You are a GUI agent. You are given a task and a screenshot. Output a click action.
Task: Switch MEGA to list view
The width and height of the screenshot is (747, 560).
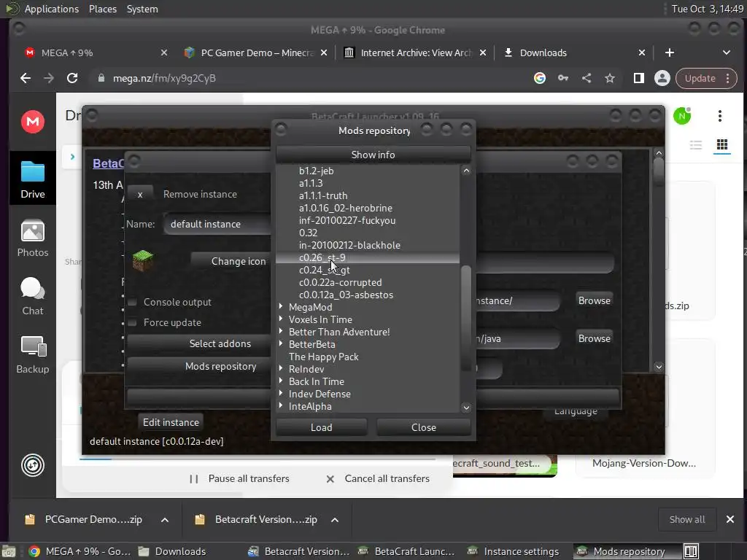[695, 145]
